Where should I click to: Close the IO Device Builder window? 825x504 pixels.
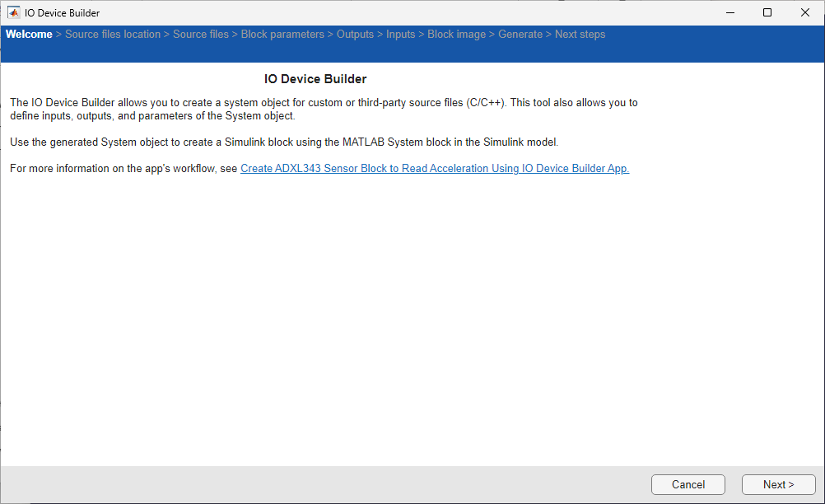tap(804, 12)
